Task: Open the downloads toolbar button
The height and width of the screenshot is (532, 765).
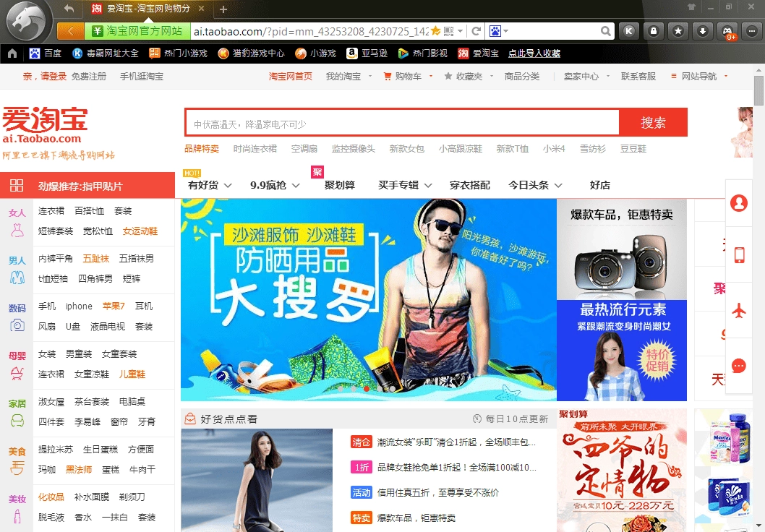Action: coord(703,31)
